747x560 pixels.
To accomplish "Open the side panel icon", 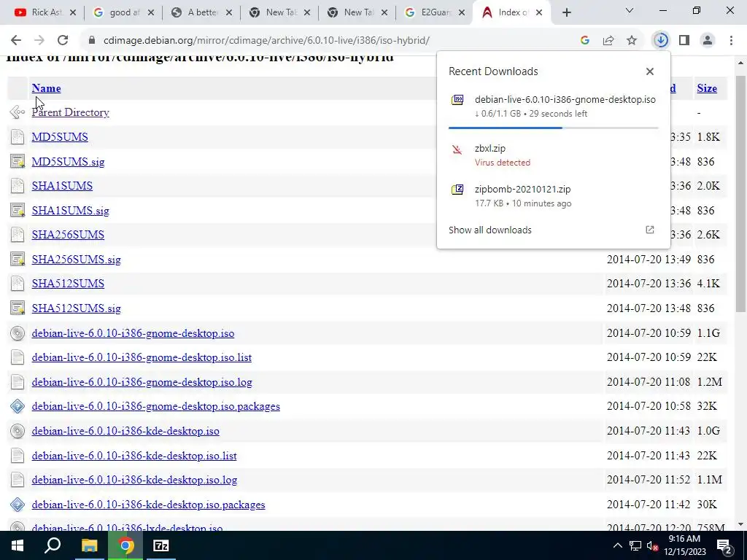I will (x=684, y=41).
